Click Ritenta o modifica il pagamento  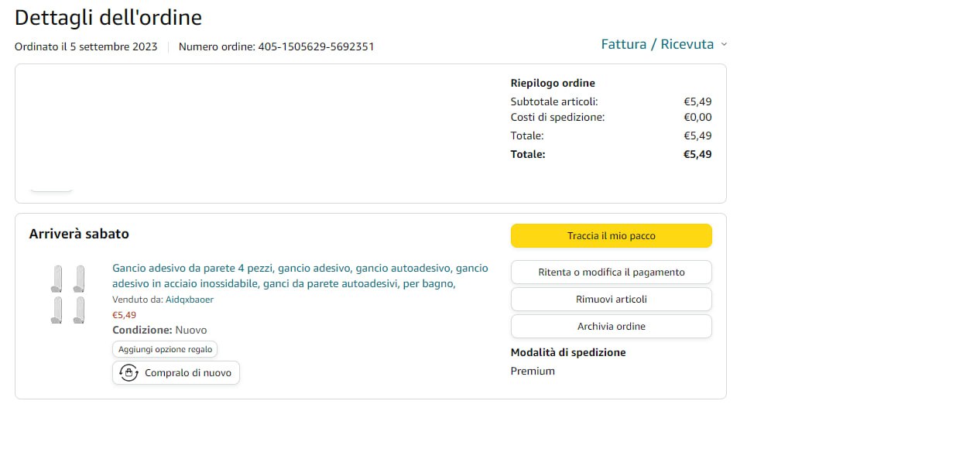[x=611, y=272]
